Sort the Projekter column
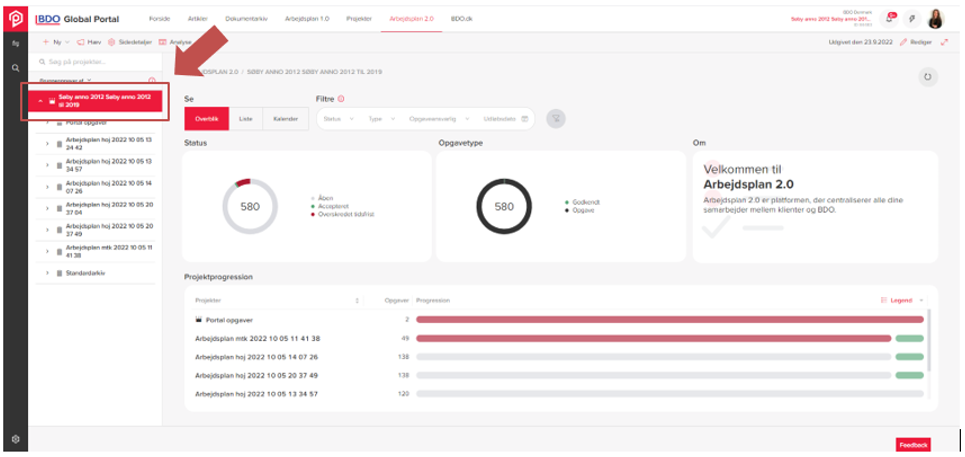The height and width of the screenshot is (457, 965). [x=357, y=300]
